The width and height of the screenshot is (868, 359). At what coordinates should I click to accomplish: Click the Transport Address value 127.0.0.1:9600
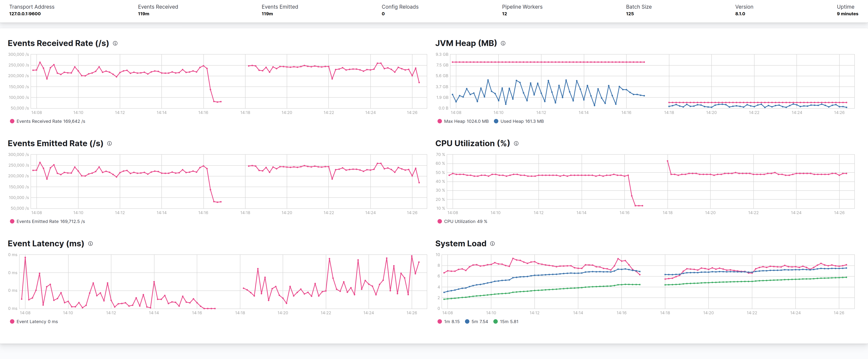coord(25,14)
